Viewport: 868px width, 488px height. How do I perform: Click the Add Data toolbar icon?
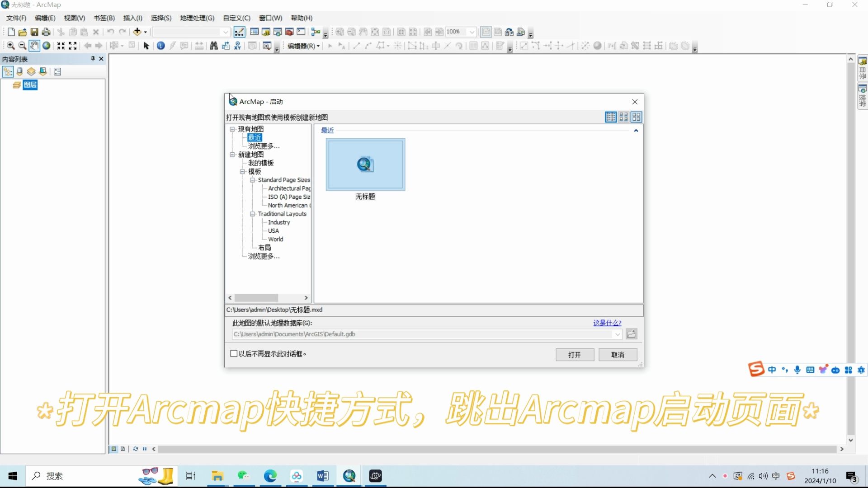point(137,32)
